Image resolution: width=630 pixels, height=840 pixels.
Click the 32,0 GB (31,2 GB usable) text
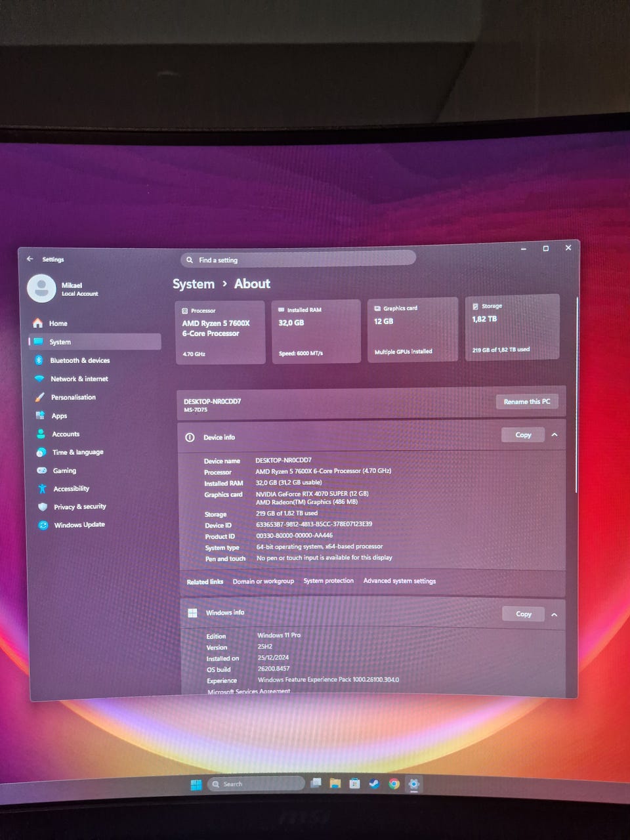(289, 482)
